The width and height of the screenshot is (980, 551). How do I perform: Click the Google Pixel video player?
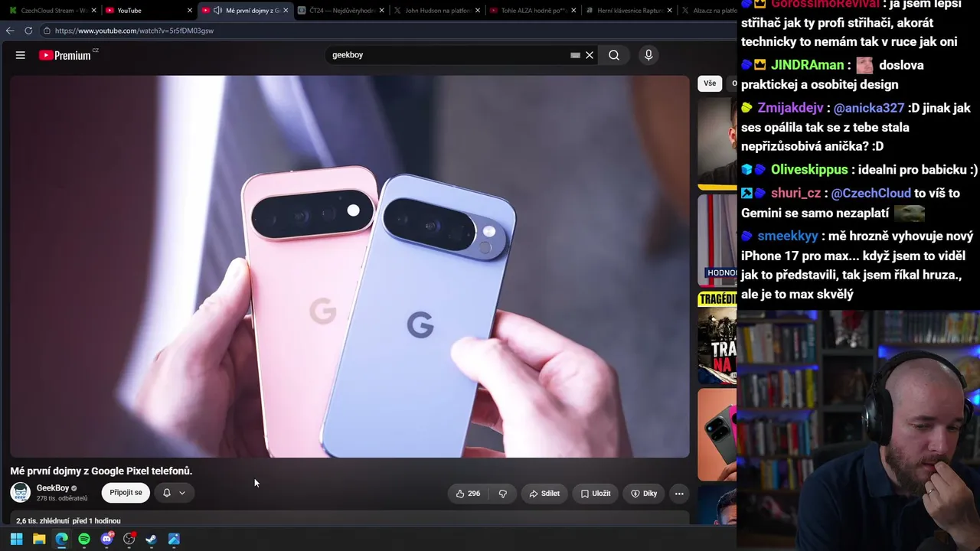click(350, 266)
